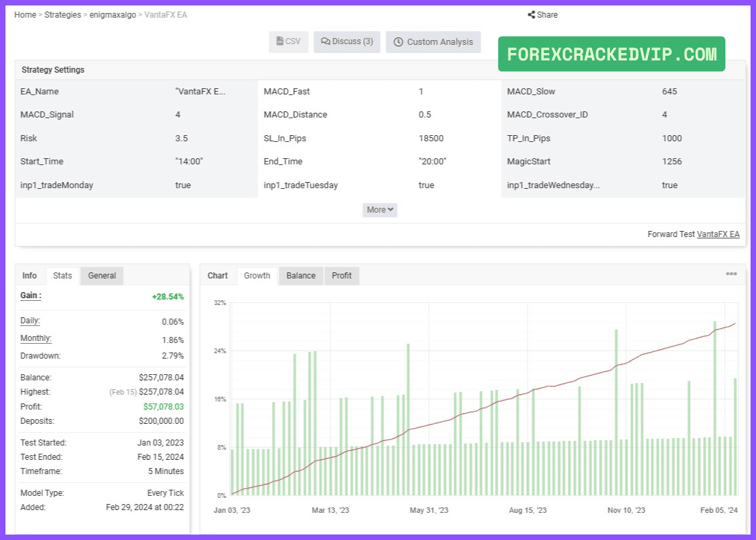Viewport: 756px width, 540px height.
Task: Download the CSV file button
Action: [x=288, y=41]
